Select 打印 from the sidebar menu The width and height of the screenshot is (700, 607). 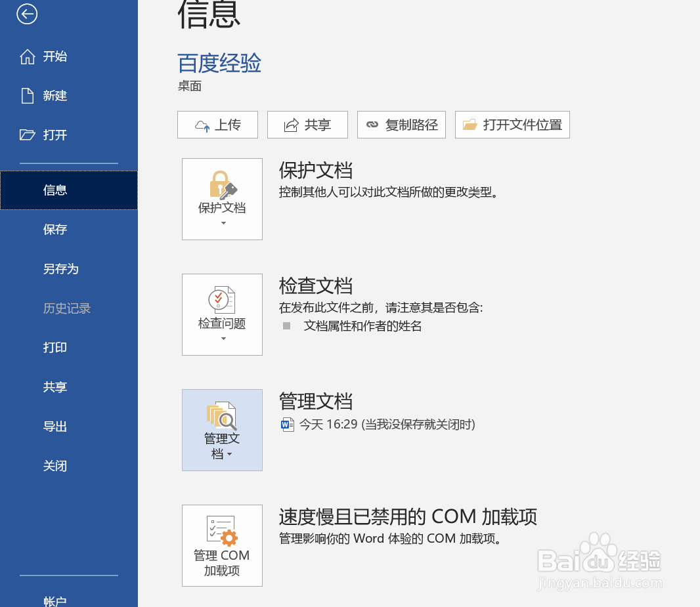55,347
